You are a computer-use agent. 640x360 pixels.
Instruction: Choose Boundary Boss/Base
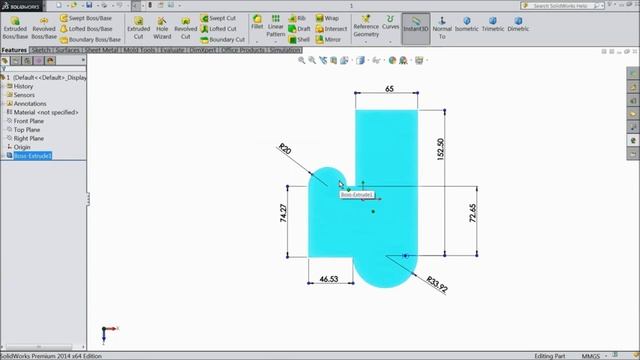pyautogui.click(x=90, y=40)
